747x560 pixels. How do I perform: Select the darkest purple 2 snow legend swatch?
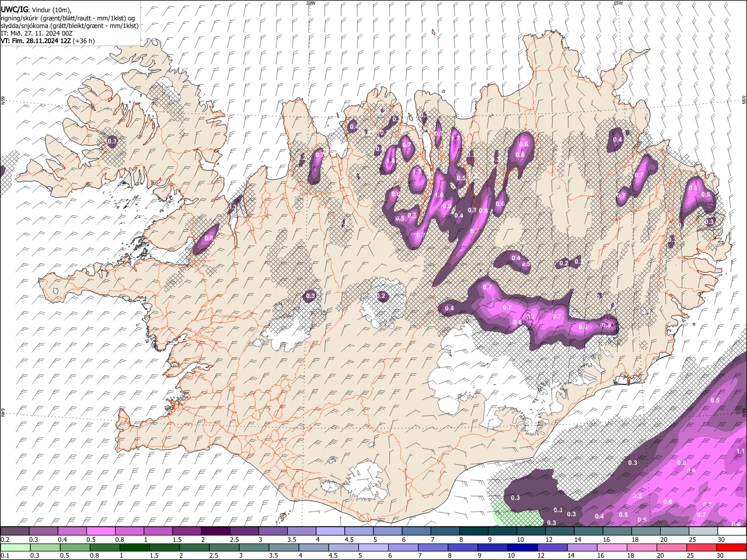point(215,531)
